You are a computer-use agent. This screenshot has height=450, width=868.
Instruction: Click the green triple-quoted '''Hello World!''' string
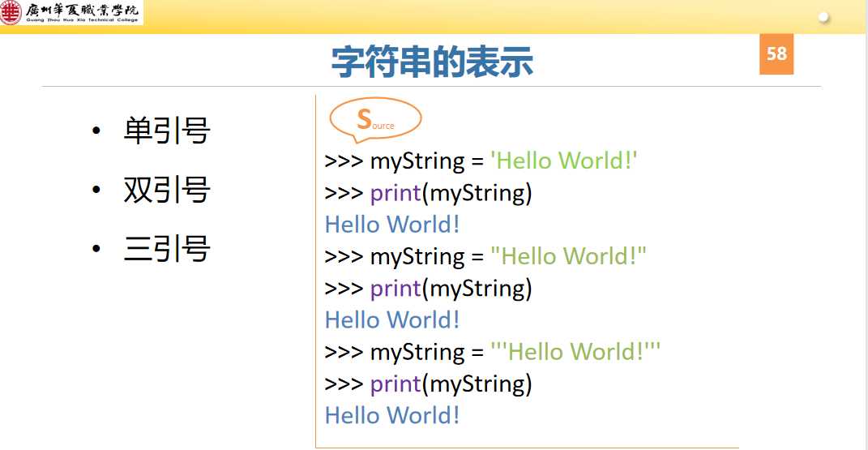(576, 352)
